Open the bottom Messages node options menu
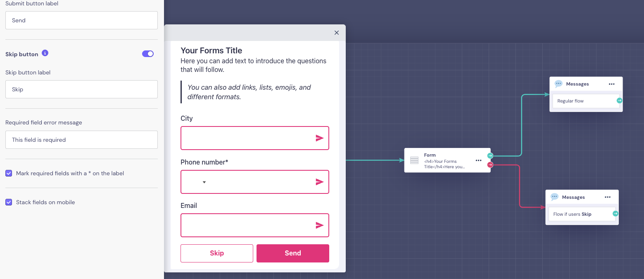The width and height of the screenshot is (644, 279). [608, 197]
